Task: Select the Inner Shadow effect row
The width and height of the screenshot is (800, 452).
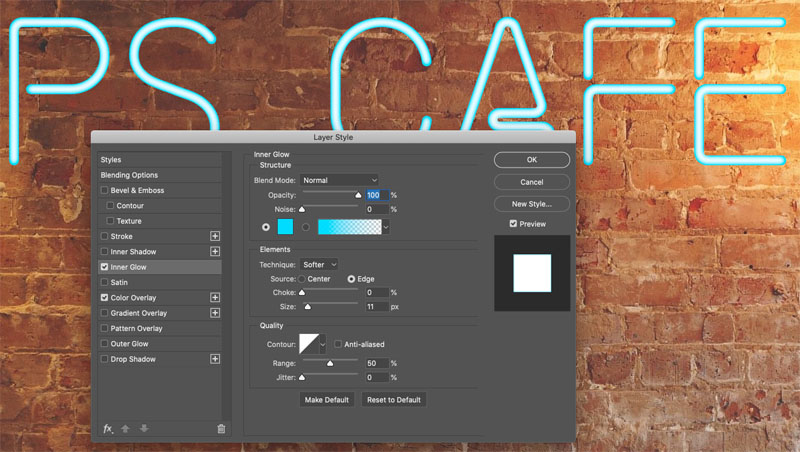Action: click(x=160, y=252)
